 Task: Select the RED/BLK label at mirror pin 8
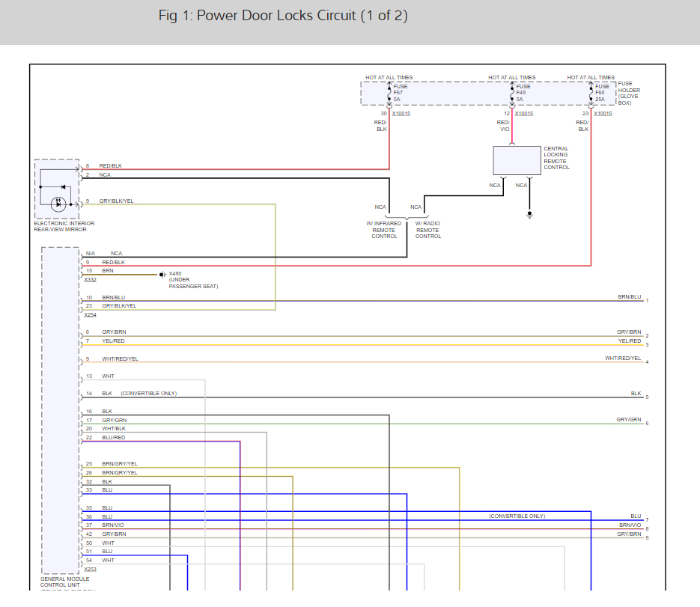point(111,165)
